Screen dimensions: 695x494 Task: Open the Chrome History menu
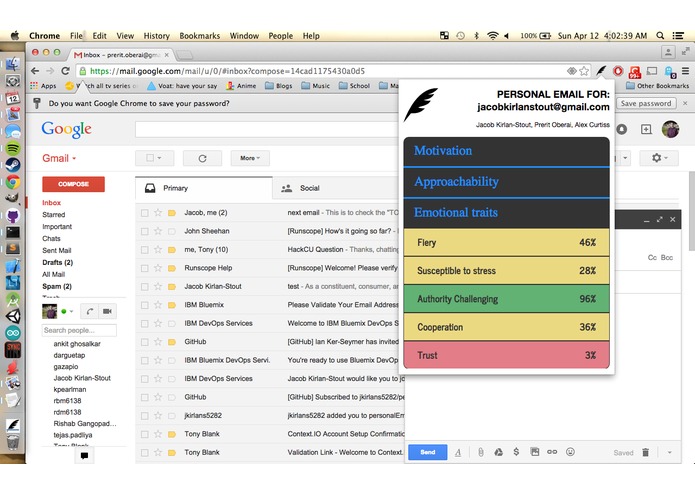pos(156,36)
